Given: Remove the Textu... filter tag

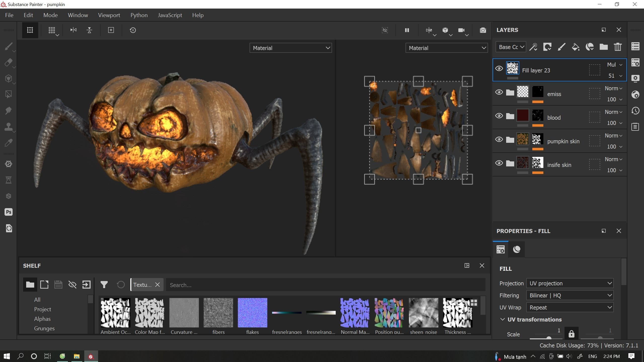Looking at the screenshot, I should [157, 285].
